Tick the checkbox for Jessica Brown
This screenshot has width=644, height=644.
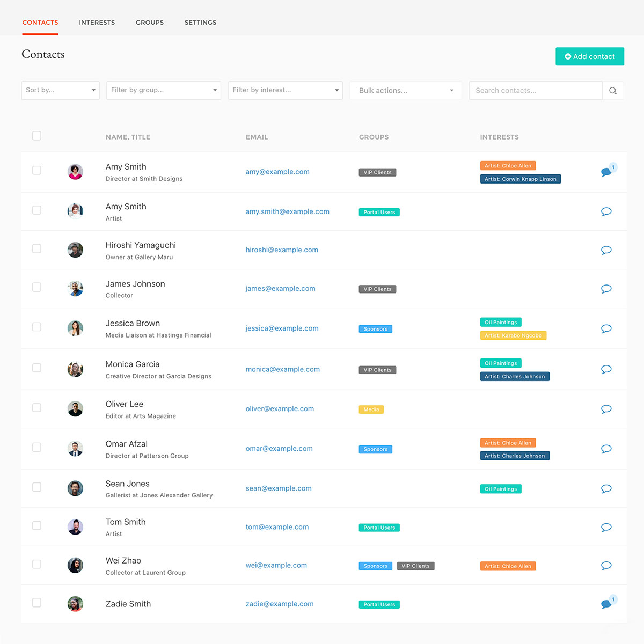tap(36, 327)
